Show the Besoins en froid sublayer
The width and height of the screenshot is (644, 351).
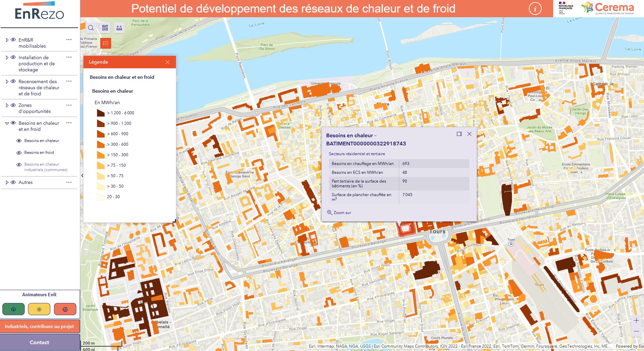[x=19, y=153]
